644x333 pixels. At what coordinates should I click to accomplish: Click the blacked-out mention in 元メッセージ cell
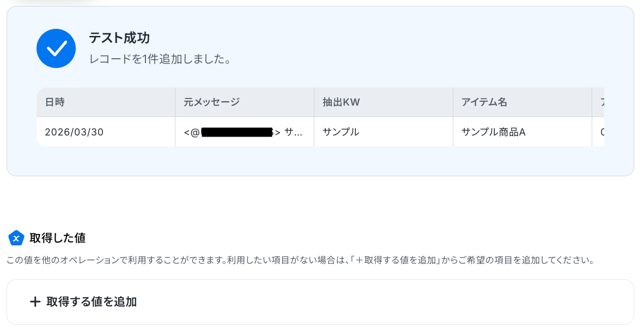(x=236, y=132)
